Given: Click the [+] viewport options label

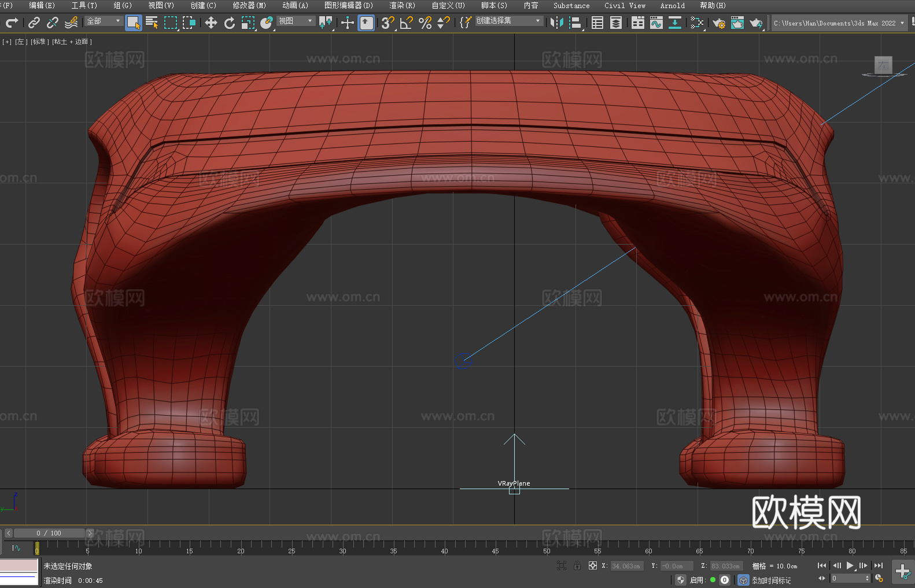Looking at the screenshot, I should 7,42.
